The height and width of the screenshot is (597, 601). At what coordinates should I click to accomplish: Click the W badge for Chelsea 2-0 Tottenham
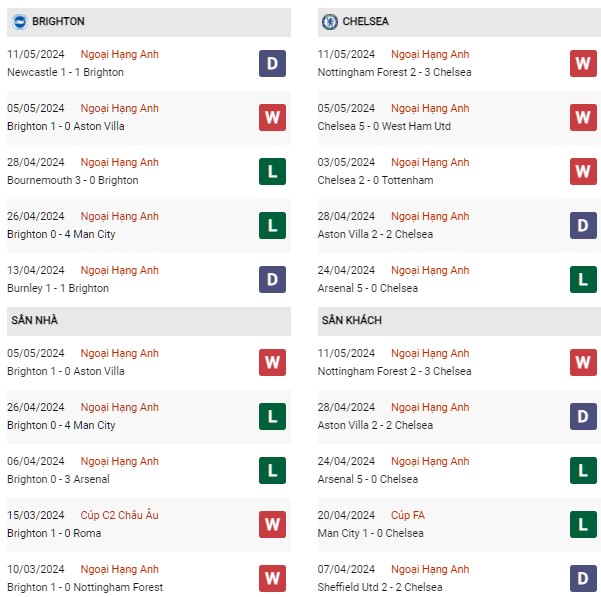coord(583,171)
